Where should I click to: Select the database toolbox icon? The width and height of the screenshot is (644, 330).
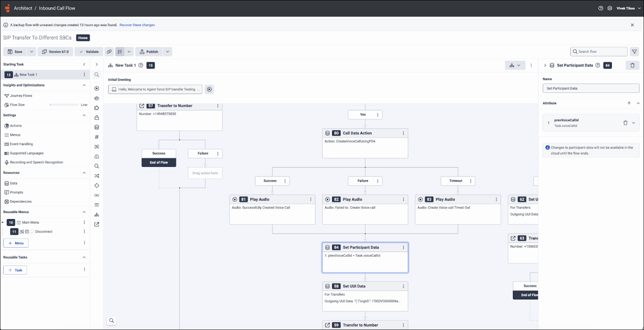click(x=96, y=127)
